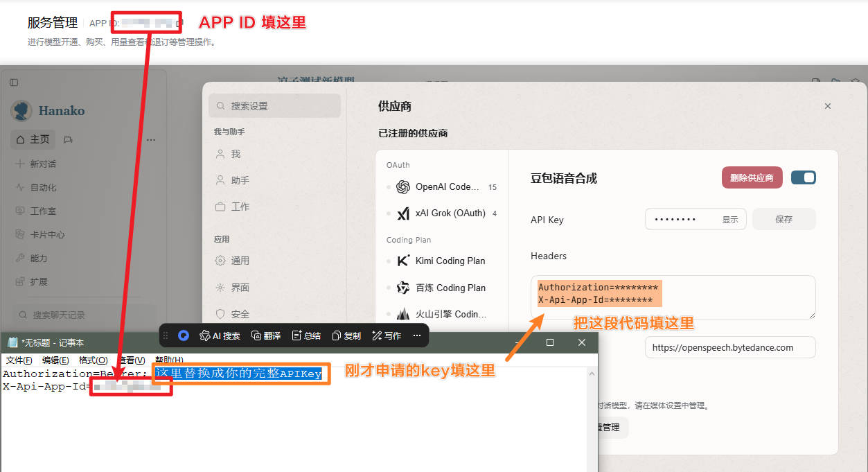The image size is (868, 472).
Task: Click 显示 to reveal API key
Action: point(730,220)
